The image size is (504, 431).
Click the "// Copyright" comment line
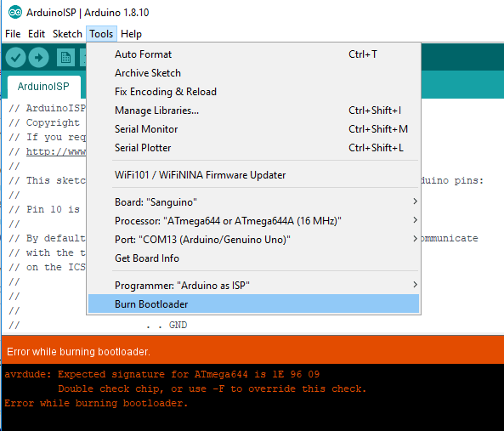point(44,122)
